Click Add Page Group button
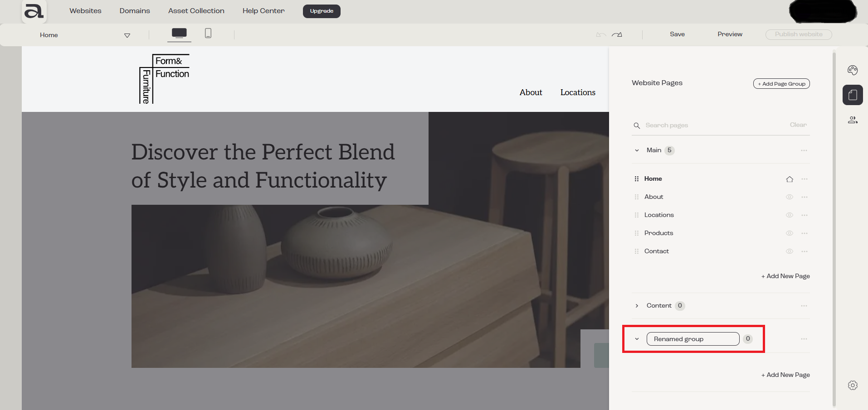Viewport: 868px width, 410px height. pos(781,84)
